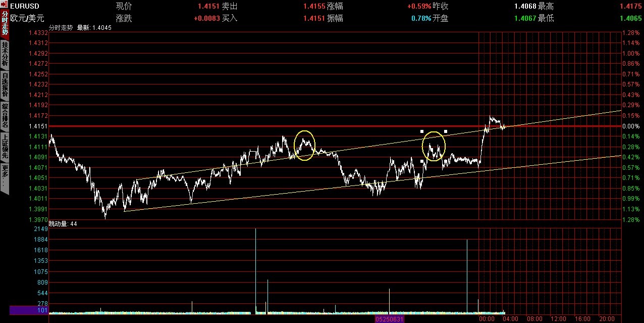644x323 pixels.
Task: Click the red arrow icon at top-left corner
Action: click(x=5, y=5)
